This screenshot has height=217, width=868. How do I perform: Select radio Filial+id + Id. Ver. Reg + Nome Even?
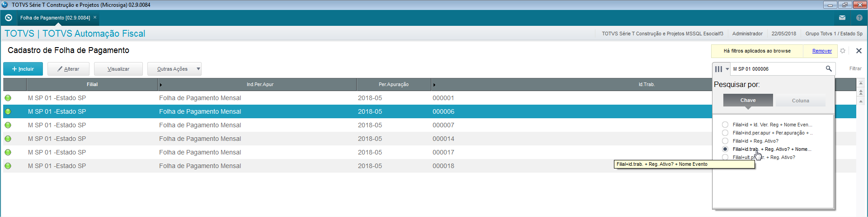[725, 125]
